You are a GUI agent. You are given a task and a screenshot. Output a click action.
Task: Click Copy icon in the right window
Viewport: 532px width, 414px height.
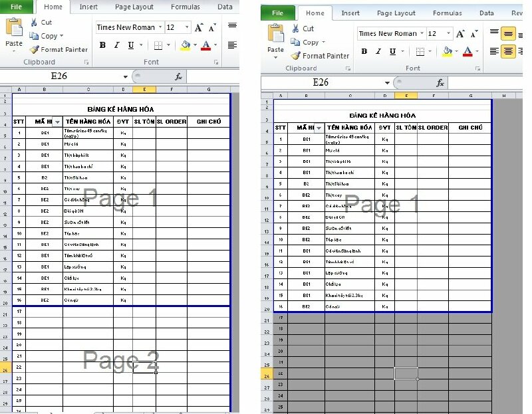click(x=295, y=42)
